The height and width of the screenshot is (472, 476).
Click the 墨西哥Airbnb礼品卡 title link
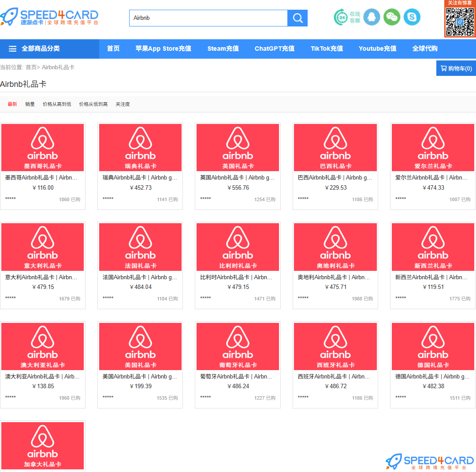point(41,177)
